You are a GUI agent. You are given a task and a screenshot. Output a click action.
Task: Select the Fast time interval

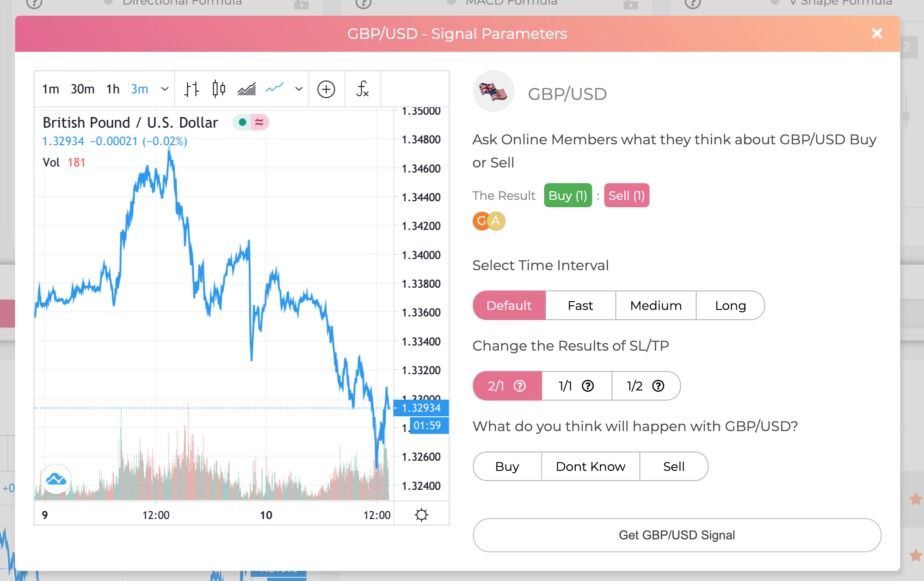[x=580, y=305]
